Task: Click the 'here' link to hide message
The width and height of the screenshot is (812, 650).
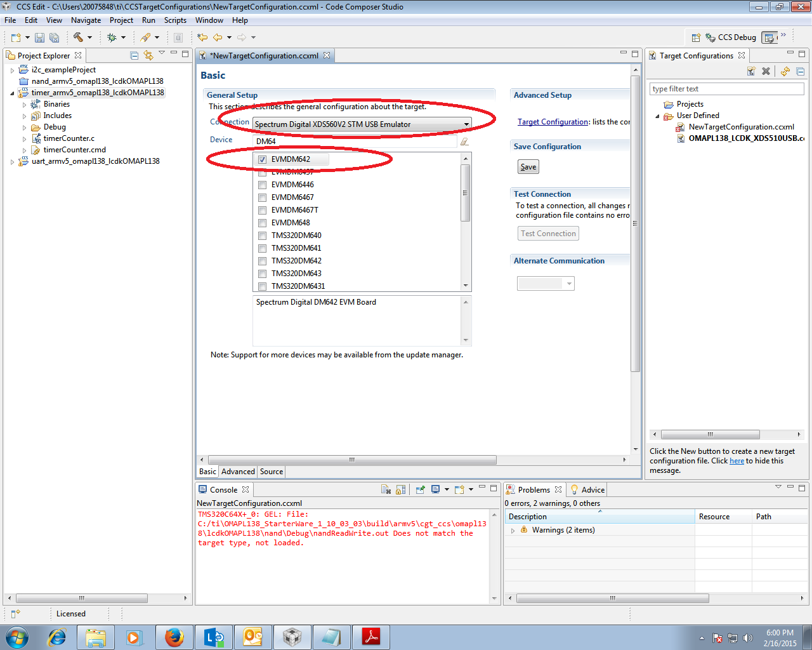Action: click(x=737, y=461)
